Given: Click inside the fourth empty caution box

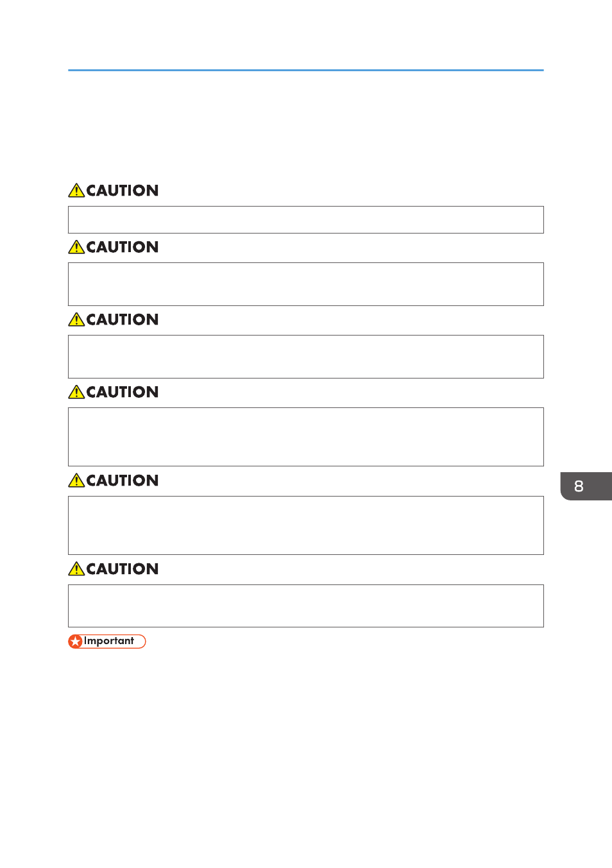Looking at the screenshot, I should point(306,437).
